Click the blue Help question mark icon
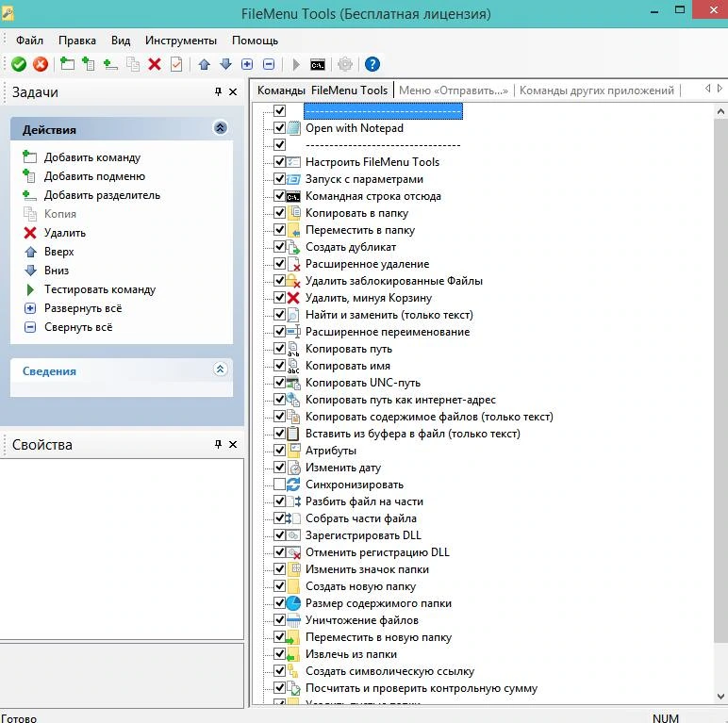 click(372, 64)
